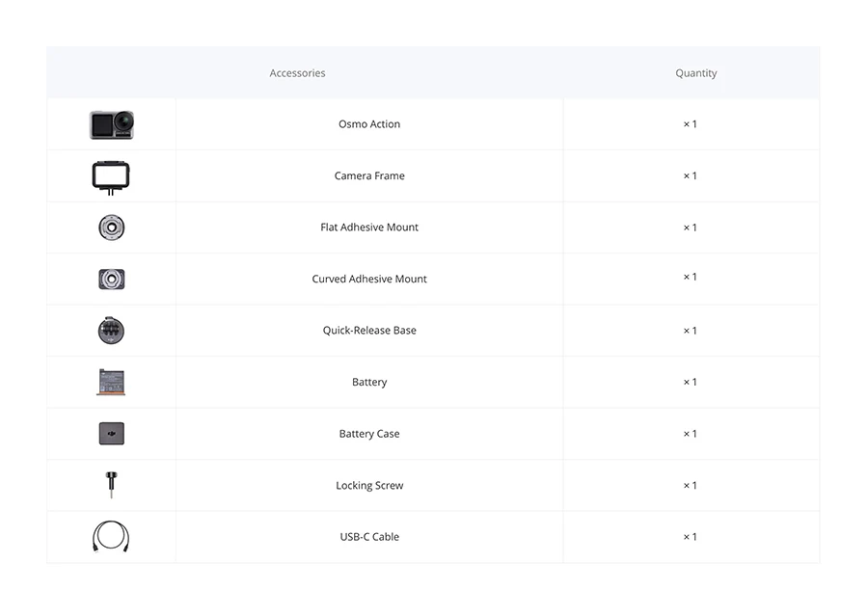Image resolution: width=868 pixels, height=616 pixels.
Task: Select the Camera Frame icon
Action: coord(111,177)
